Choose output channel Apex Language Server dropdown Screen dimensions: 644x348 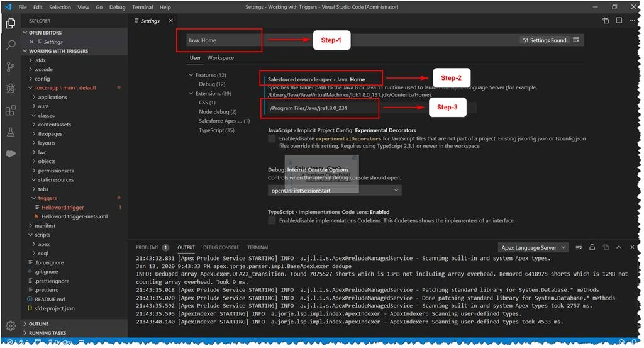click(x=533, y=248)
